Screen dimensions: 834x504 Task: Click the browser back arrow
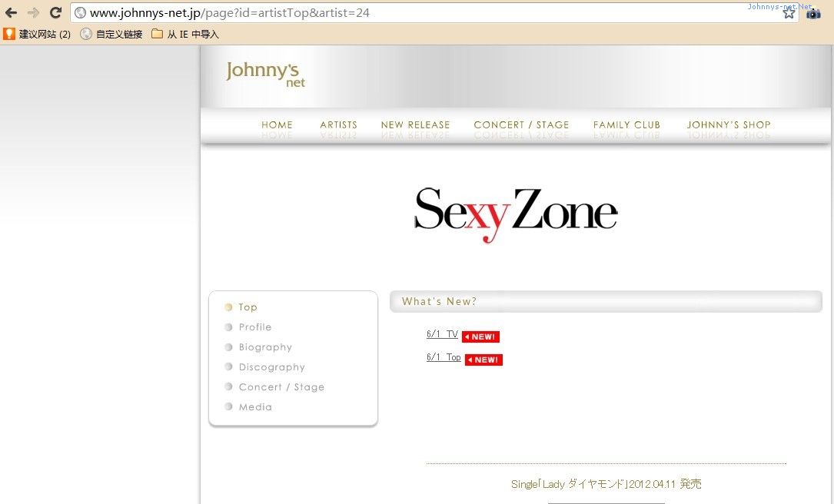(x=12, y=13)
